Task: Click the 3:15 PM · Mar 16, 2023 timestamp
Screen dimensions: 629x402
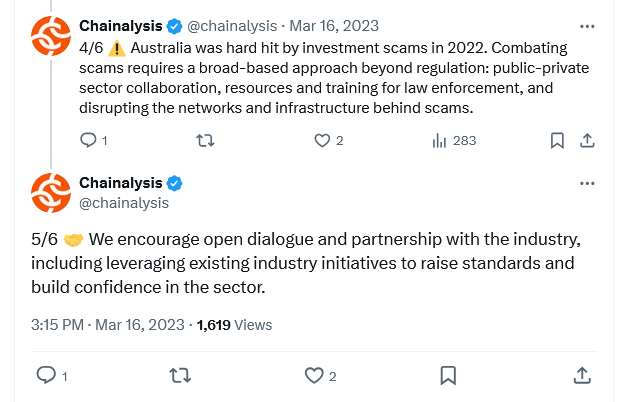Action: tap(108, 325)
